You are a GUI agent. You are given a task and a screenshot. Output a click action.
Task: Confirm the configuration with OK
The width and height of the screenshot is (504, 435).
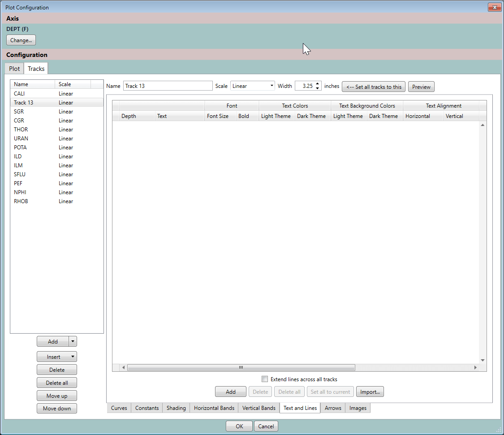pos(239,426)
